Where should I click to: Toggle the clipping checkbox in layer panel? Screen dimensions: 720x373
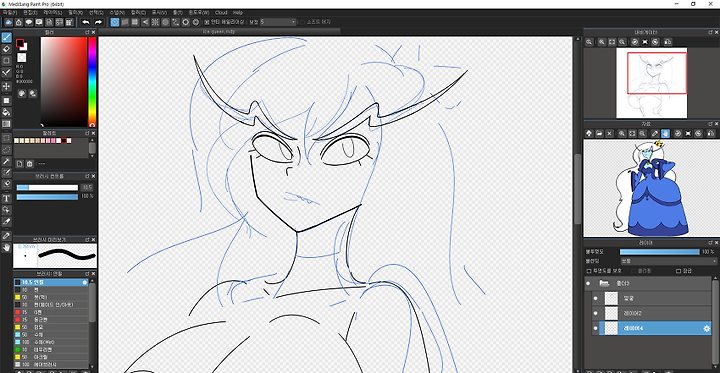pyautogui.click(x=634, y=271)
